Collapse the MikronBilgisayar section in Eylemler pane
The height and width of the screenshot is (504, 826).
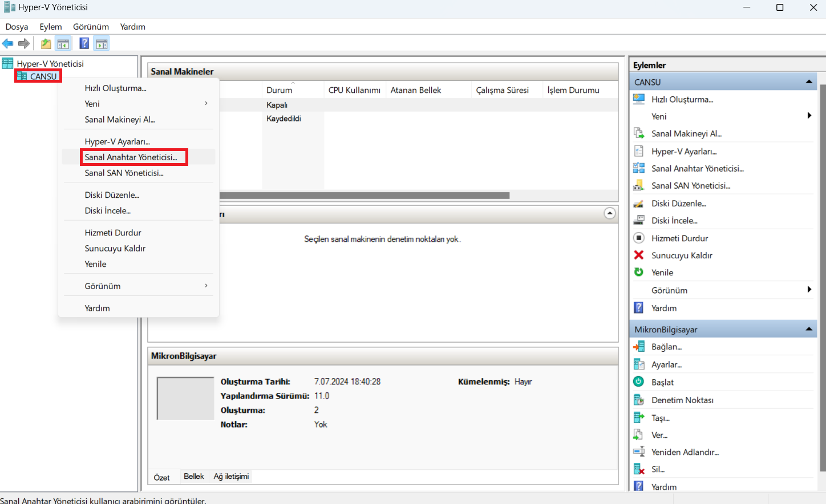809,329
